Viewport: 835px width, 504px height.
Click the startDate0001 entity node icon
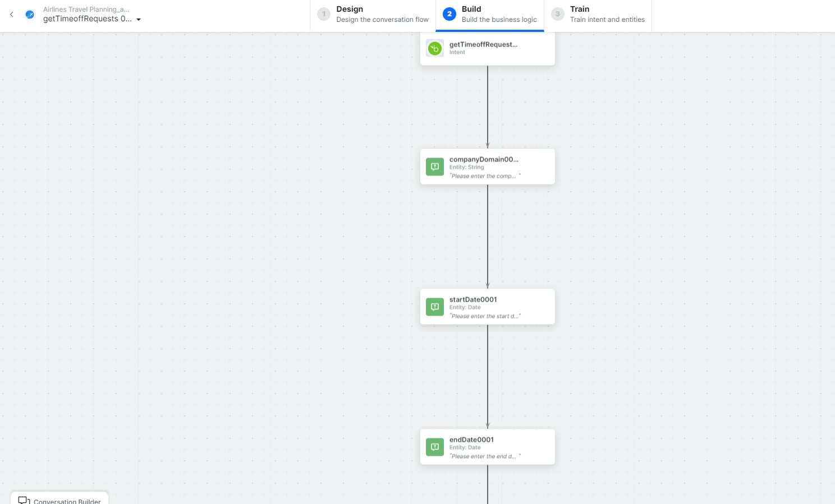click(435, 307)
